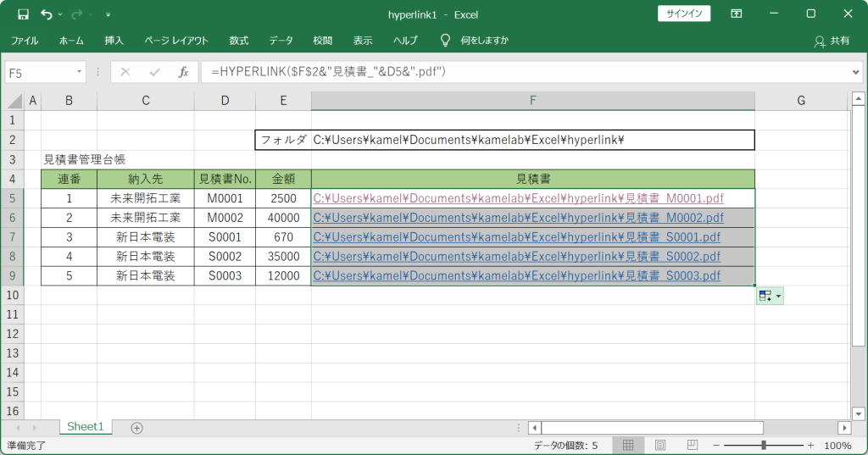Click the zoom slider handle

point(764,445)
